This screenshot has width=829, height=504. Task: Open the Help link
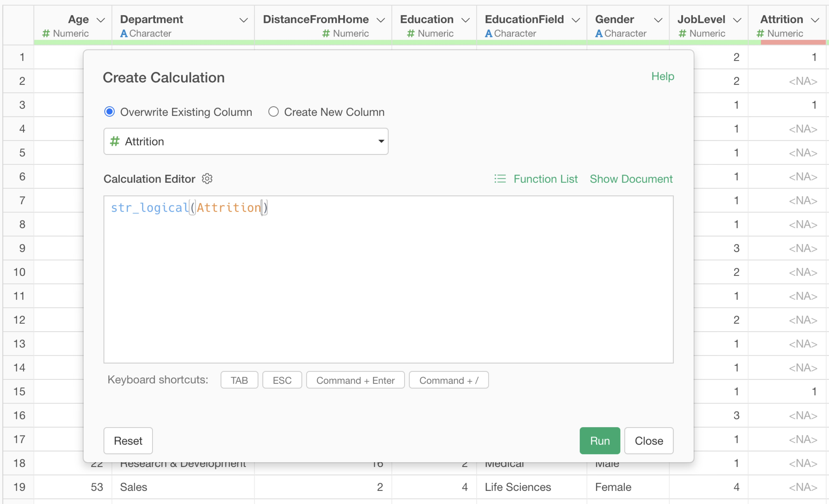click(662, 76)
